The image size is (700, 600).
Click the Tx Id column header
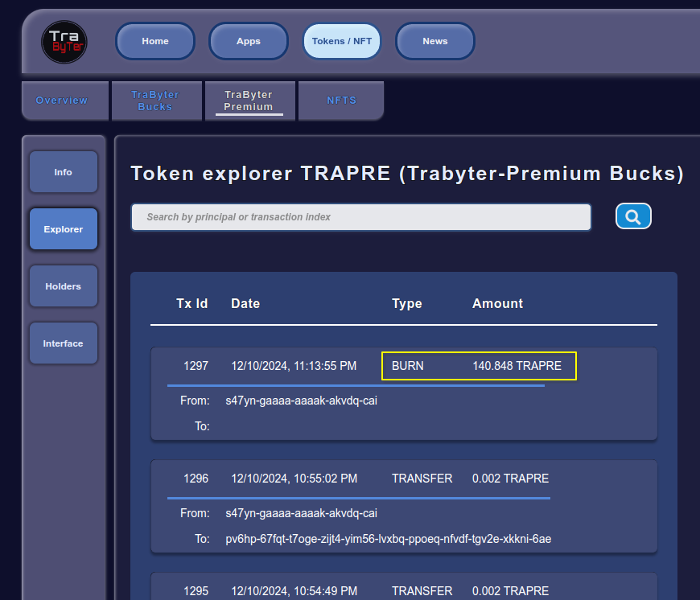[x=192, y=304]
